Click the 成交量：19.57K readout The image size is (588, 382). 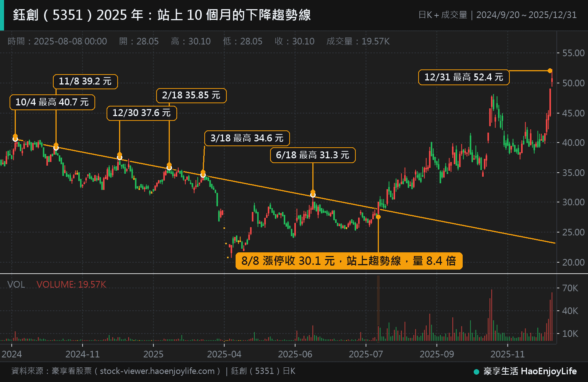pos(358,41)
